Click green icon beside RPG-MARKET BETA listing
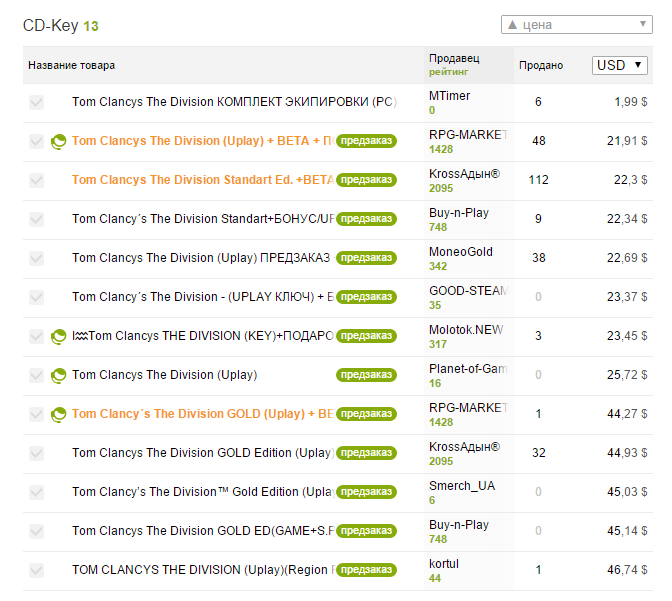This screenshot has width=672, height=601. point(59,141)
